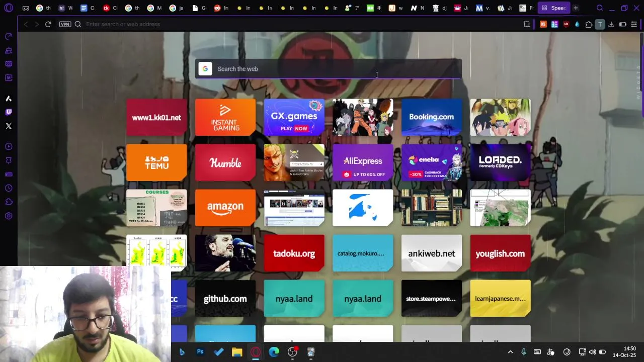Toggle the VPN badge in address bar
The height and width of the screenshot is (362, 644).
(x=65, y=24)
